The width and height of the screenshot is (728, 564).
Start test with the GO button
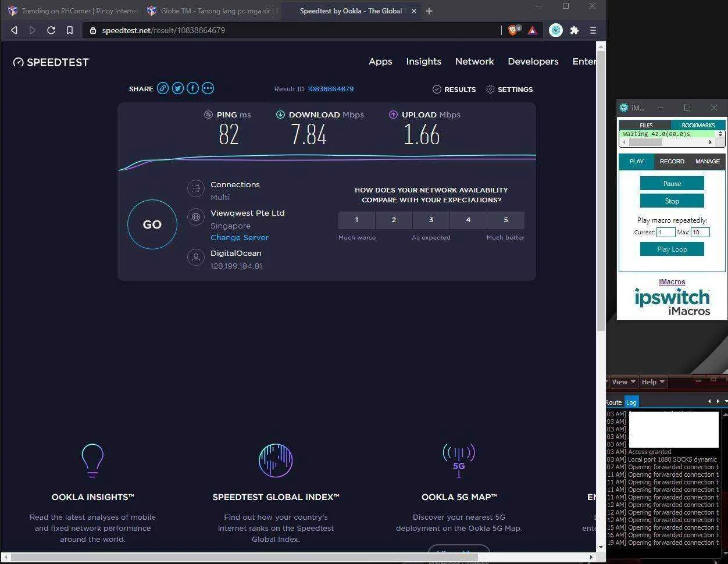[152, 224]
